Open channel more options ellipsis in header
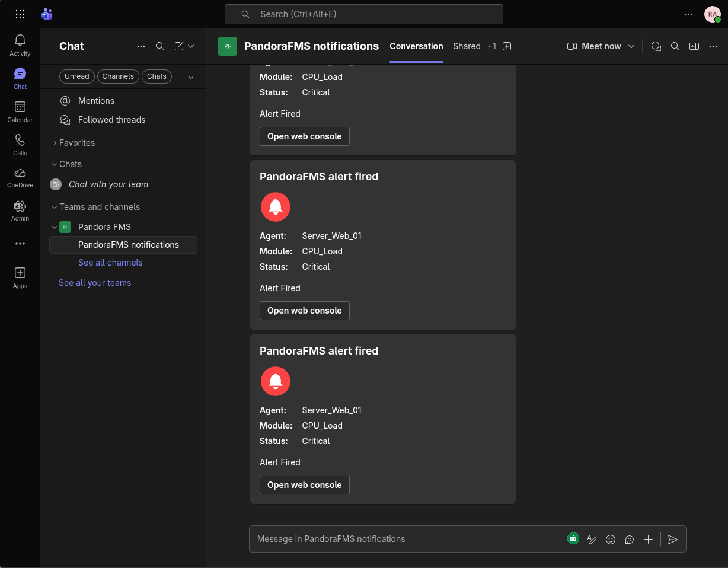 pos(713,46)
